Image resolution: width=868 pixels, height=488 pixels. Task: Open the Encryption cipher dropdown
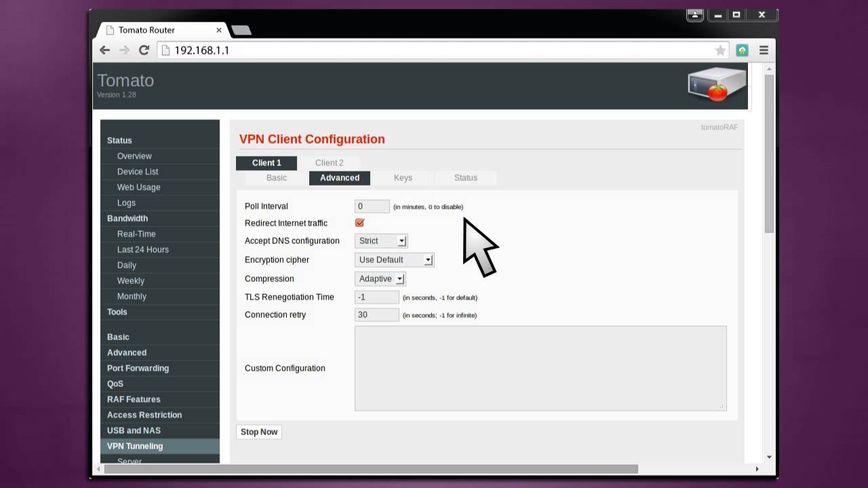394,260
